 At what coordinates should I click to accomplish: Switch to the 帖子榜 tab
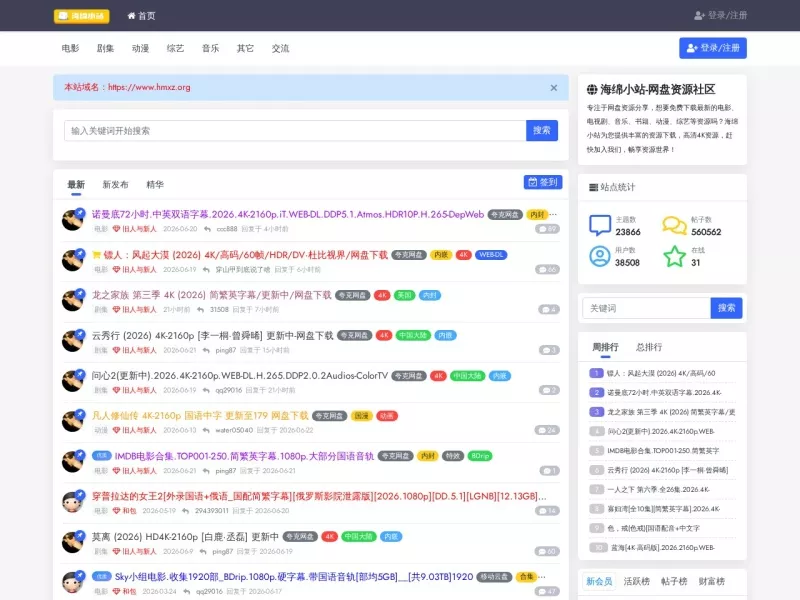point(674,582)
